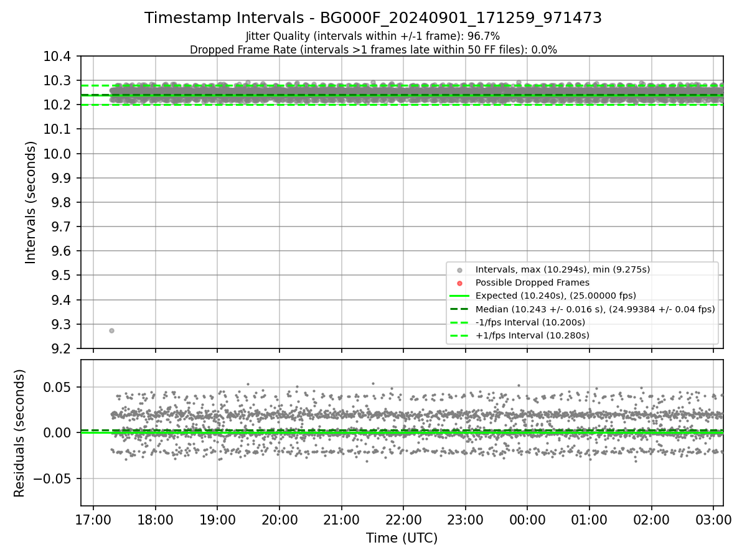Click the solid green line sample beside 'Expected'

tap(459, 296)
